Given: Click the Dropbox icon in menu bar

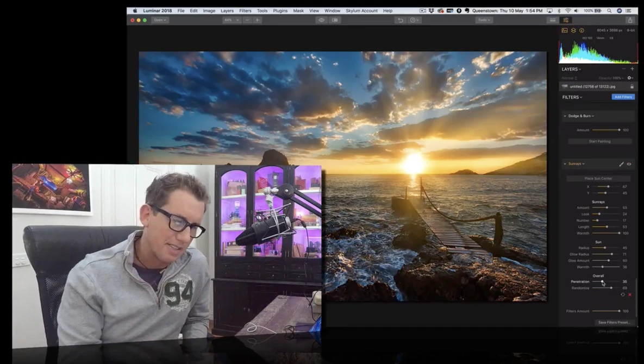Looking at the screenshot, I should (432, 11).
